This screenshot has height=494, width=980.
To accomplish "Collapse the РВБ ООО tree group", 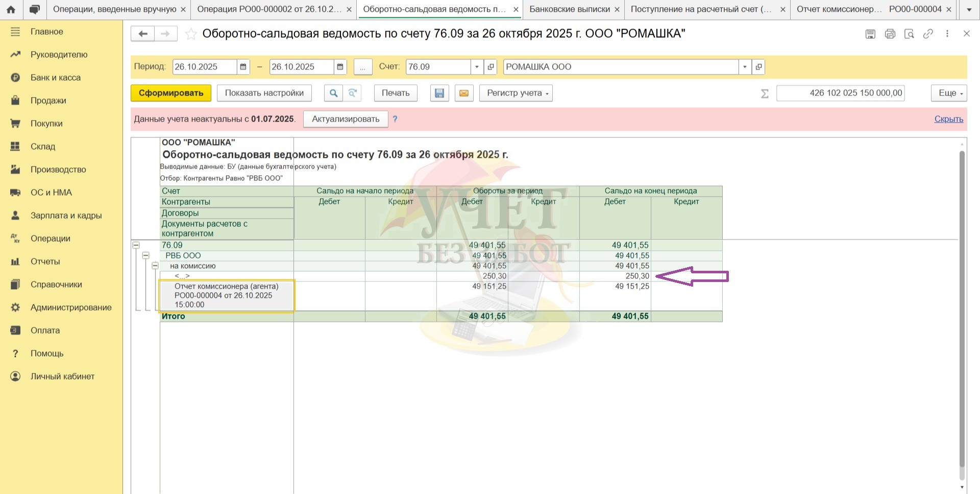I will (x=146, y=255).
